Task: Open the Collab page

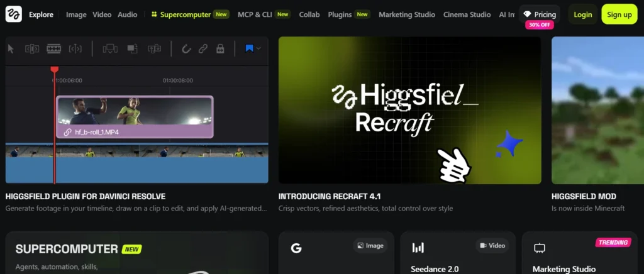Action: [309, 14]
